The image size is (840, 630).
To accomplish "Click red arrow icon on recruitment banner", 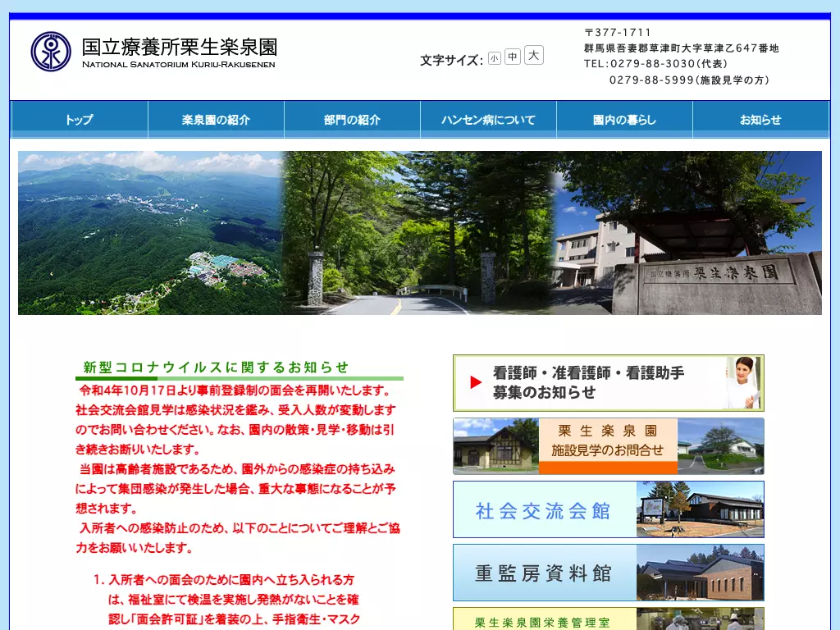I will click(x=476, y=382).
